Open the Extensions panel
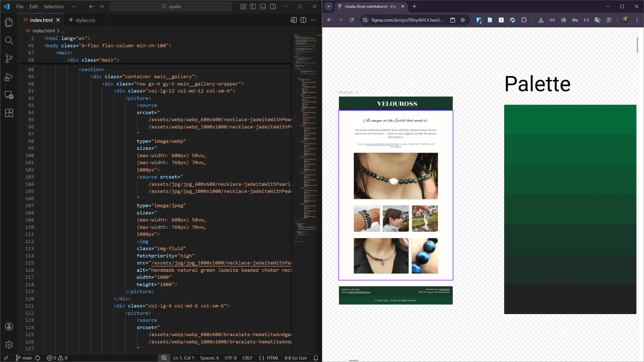644x362 pixels. [x=9, y=113]
